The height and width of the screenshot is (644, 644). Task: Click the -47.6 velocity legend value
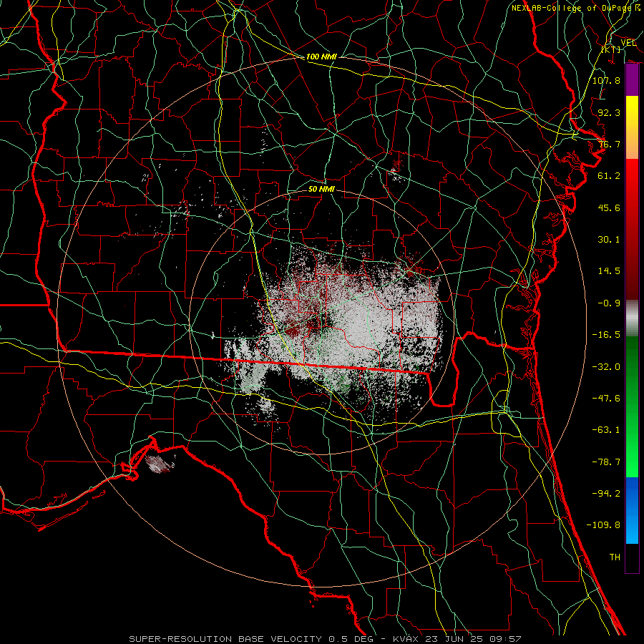pos(606,399)
